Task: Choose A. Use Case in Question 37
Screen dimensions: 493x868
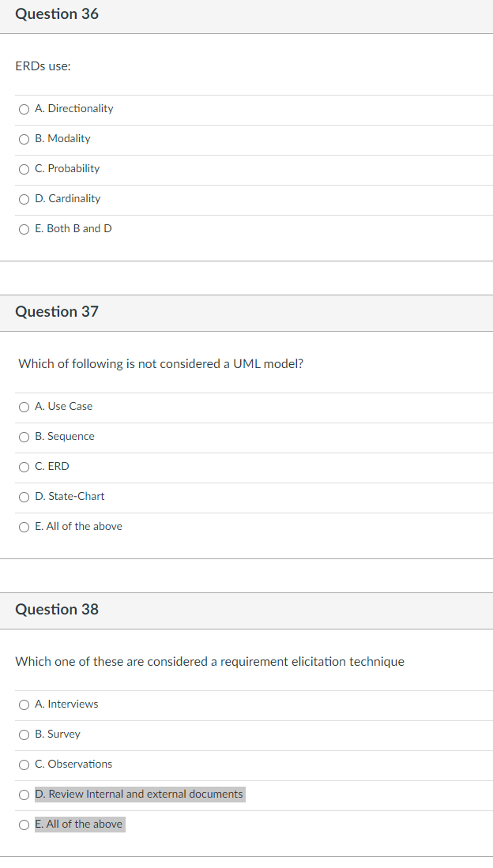Action: pyautogui.click(x=24, y=407)
